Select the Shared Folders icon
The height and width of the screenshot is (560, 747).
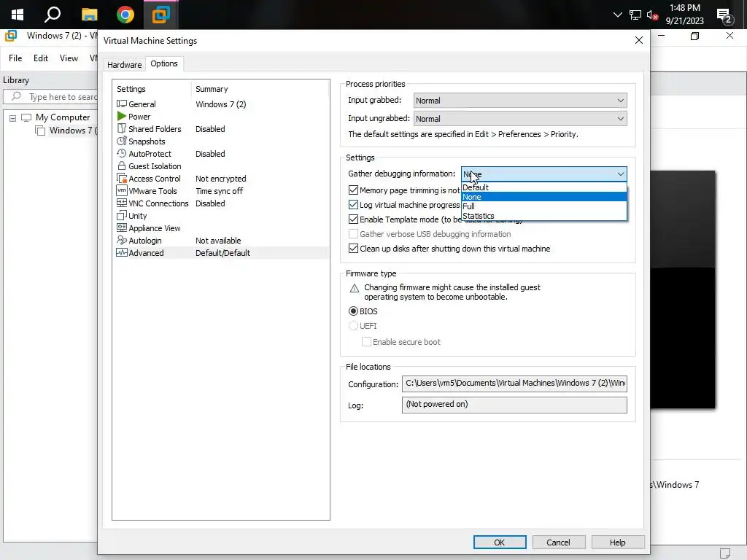coord(122,128)
